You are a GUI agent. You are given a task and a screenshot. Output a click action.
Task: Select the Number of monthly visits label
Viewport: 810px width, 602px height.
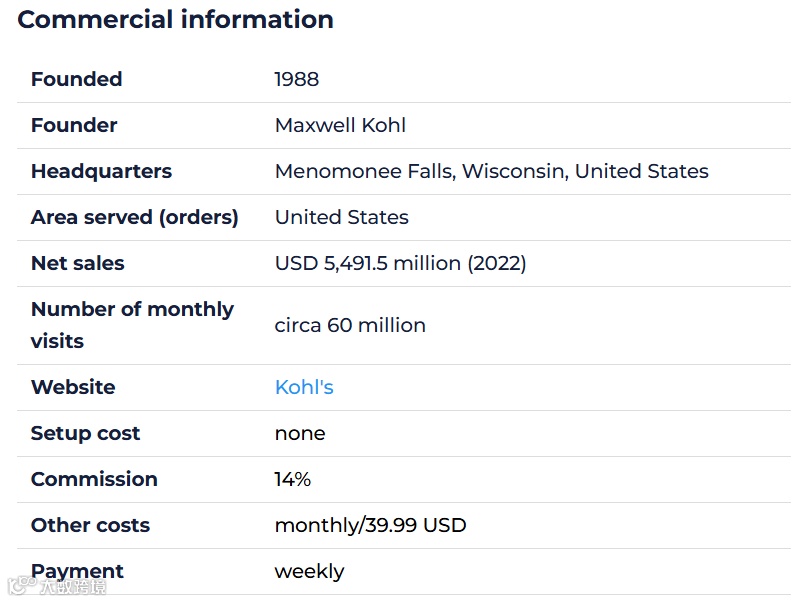pos(132,325)
